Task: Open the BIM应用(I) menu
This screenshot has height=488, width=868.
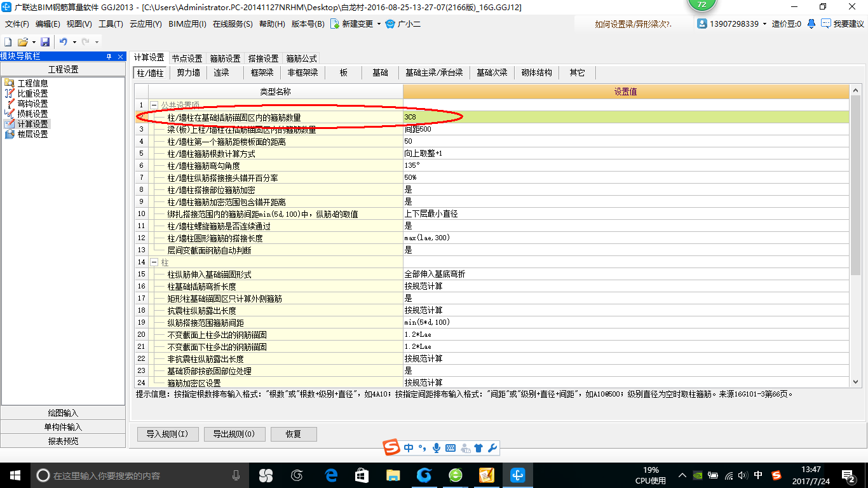Action: tap(187, 24)
